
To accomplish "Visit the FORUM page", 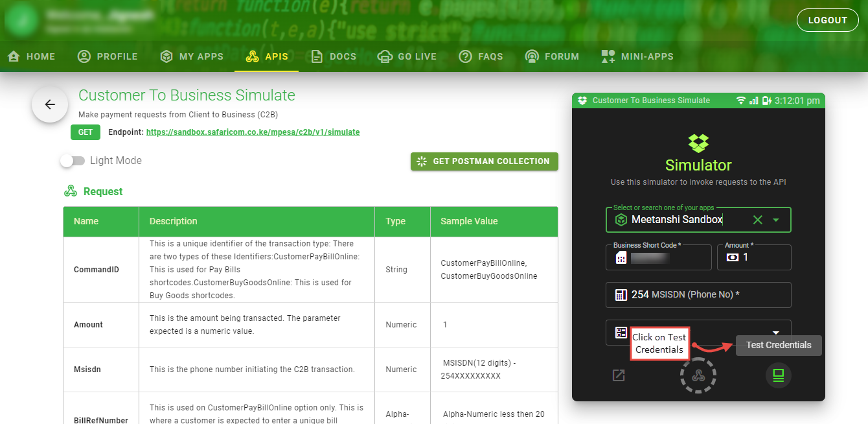I will point(552,56).
